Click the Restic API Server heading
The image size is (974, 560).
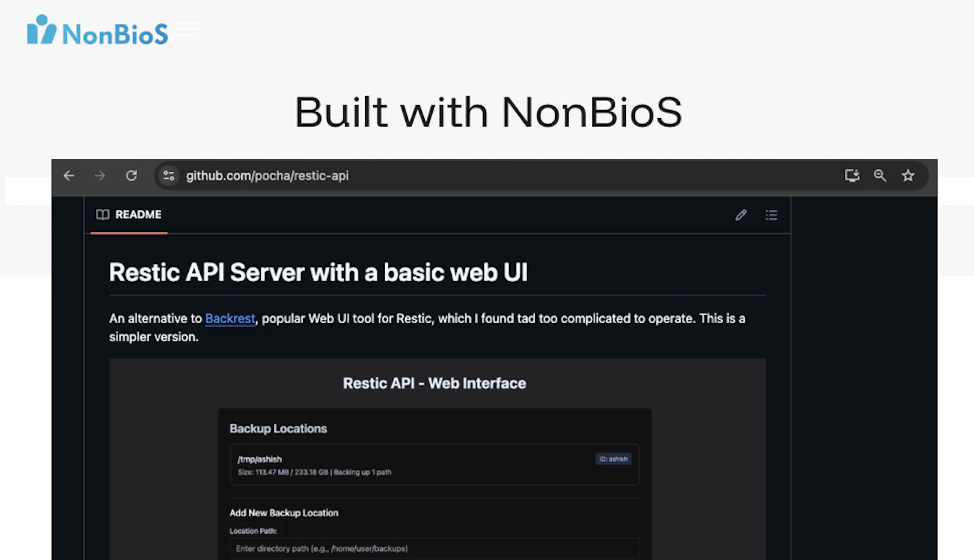(x=318, y=273)
